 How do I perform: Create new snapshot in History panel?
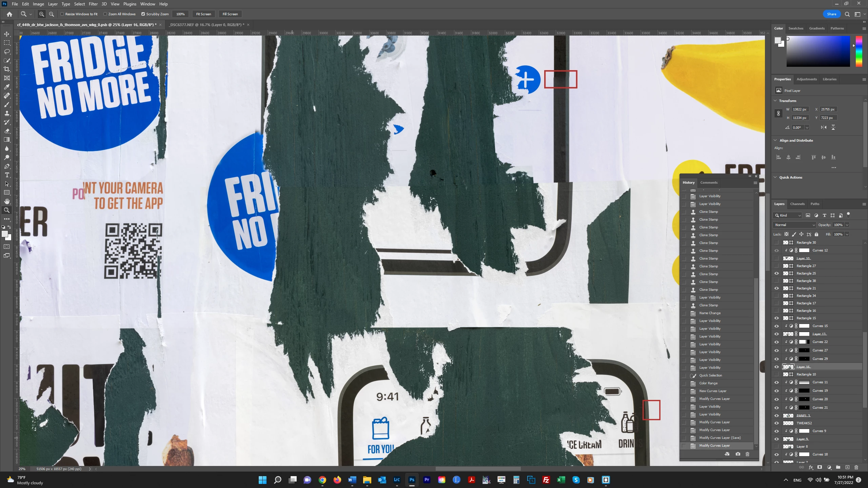(738, 454)
